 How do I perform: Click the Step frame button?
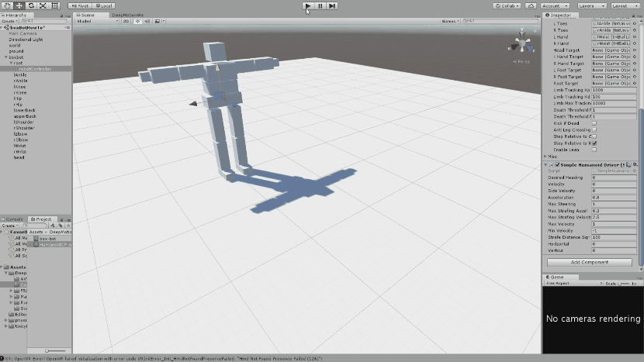click(332, 5)
